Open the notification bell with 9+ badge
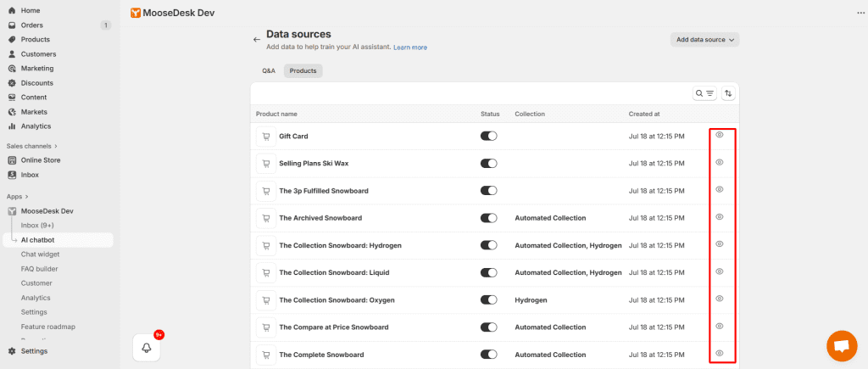Viewport: 868px width, 369px height. (147, 348)
